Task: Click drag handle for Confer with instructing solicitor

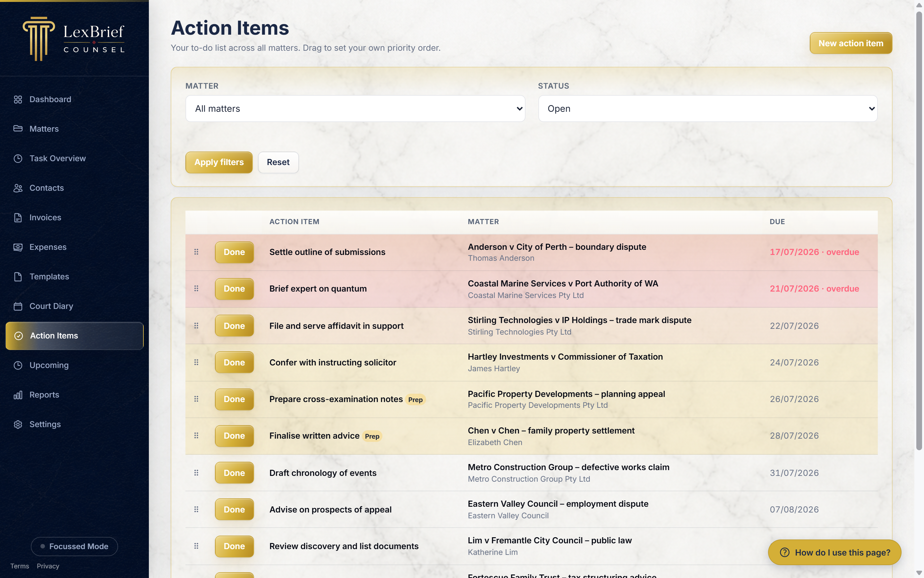Action: point(196,363)
